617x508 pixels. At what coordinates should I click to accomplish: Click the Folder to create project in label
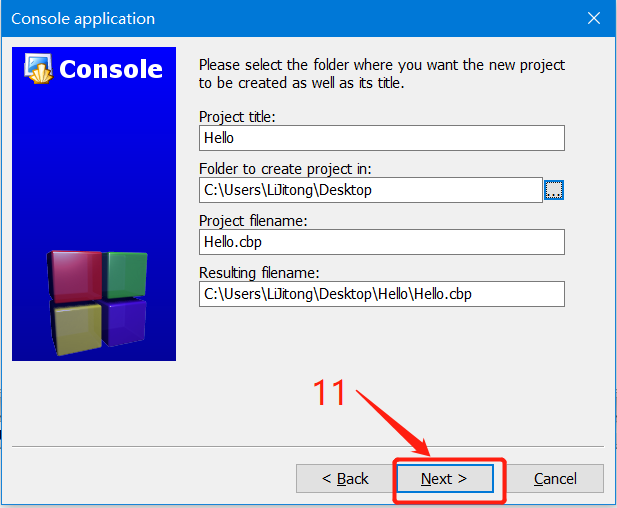pyautogui.click(x=285, y=169)
